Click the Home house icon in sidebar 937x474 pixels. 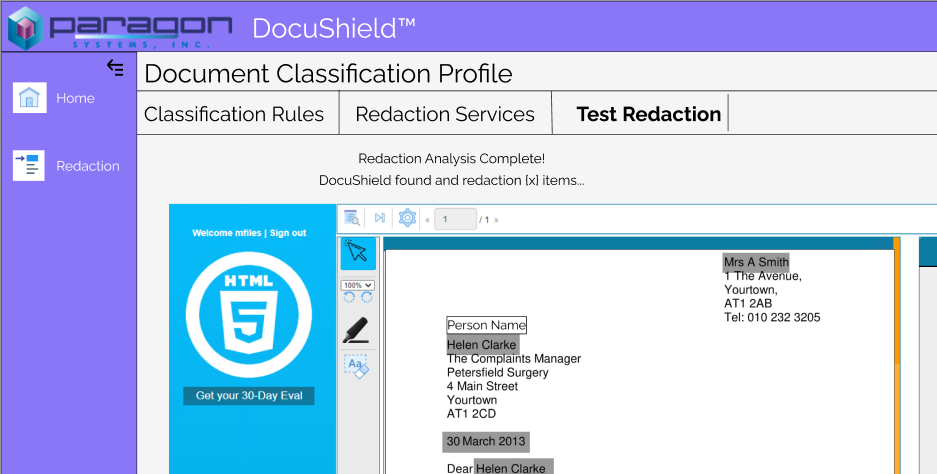click(29, 97)
